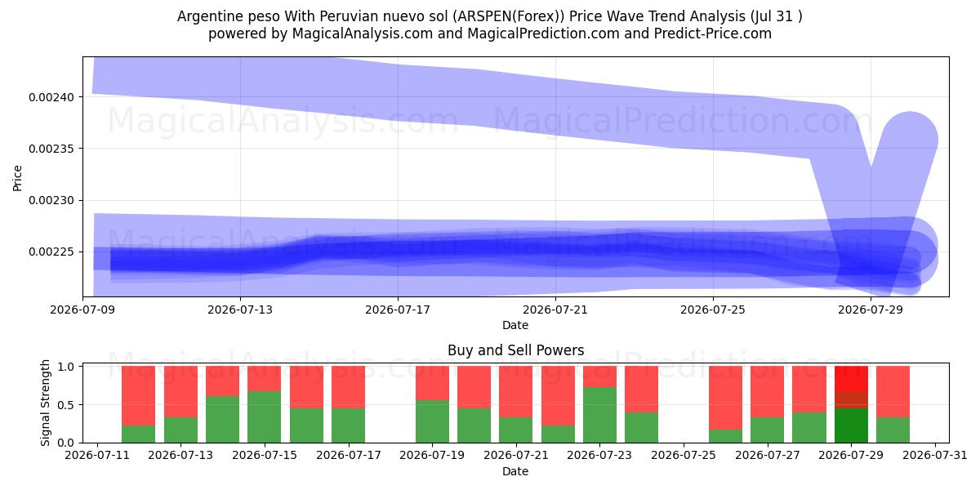980x490 pixels.
Task: Click the 2026-07-11 label on the powers chart
Action: click(97, 456)
